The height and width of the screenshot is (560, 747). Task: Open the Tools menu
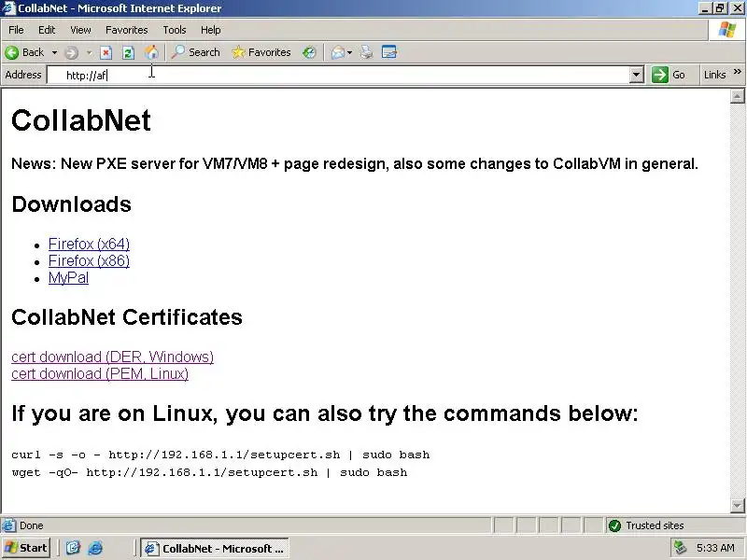(175, 30)
